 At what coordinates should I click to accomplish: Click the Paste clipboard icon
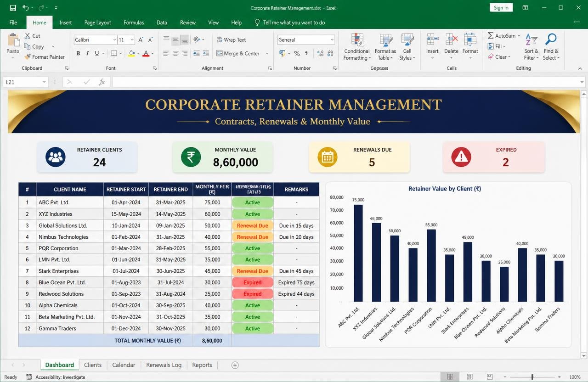pyautogui.click(x=13, y=40)
